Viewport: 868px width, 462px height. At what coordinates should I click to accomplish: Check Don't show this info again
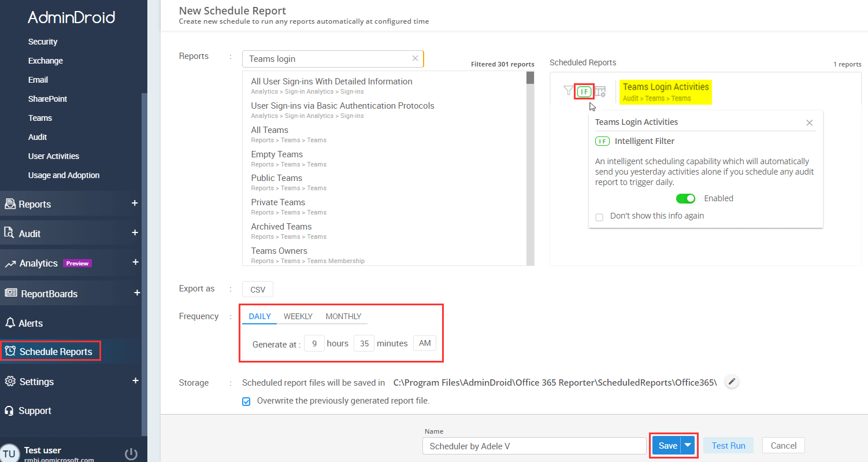599,217
